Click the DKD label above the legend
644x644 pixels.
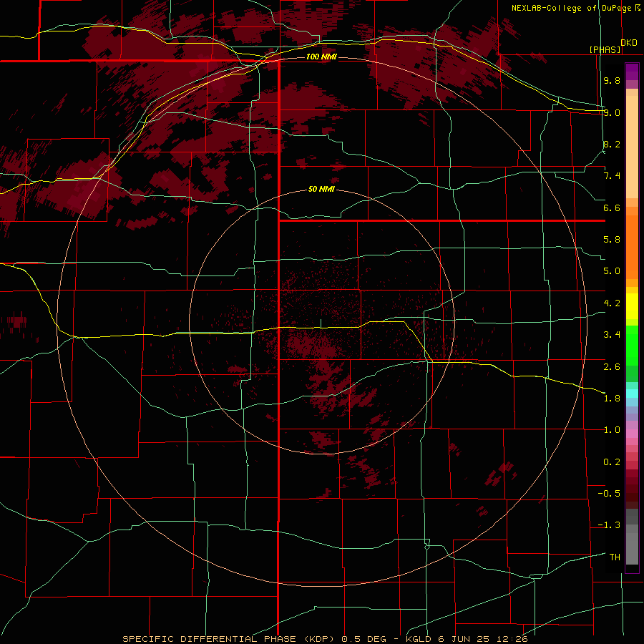629,43
